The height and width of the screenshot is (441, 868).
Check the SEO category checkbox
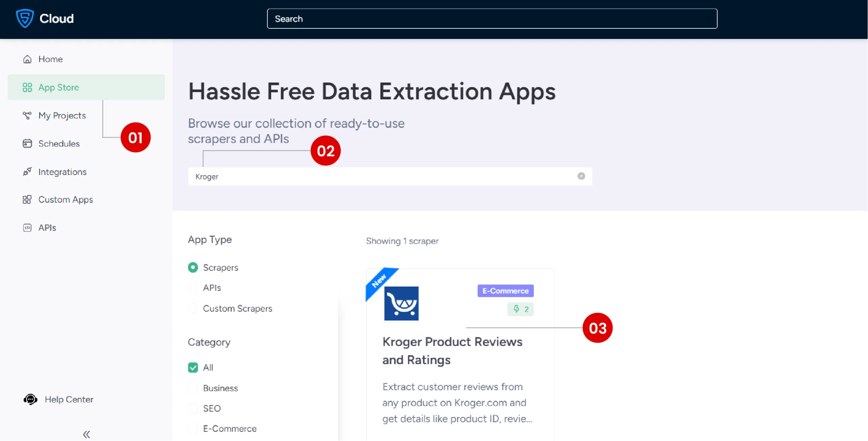(193, 408)
